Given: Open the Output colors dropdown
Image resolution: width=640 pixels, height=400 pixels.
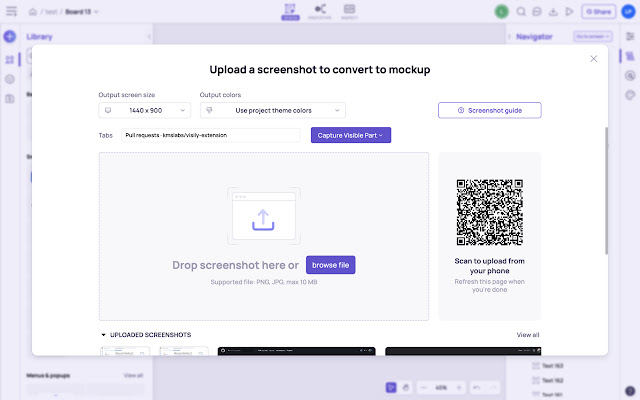Looking at the screenshot, I should point(273,110).
